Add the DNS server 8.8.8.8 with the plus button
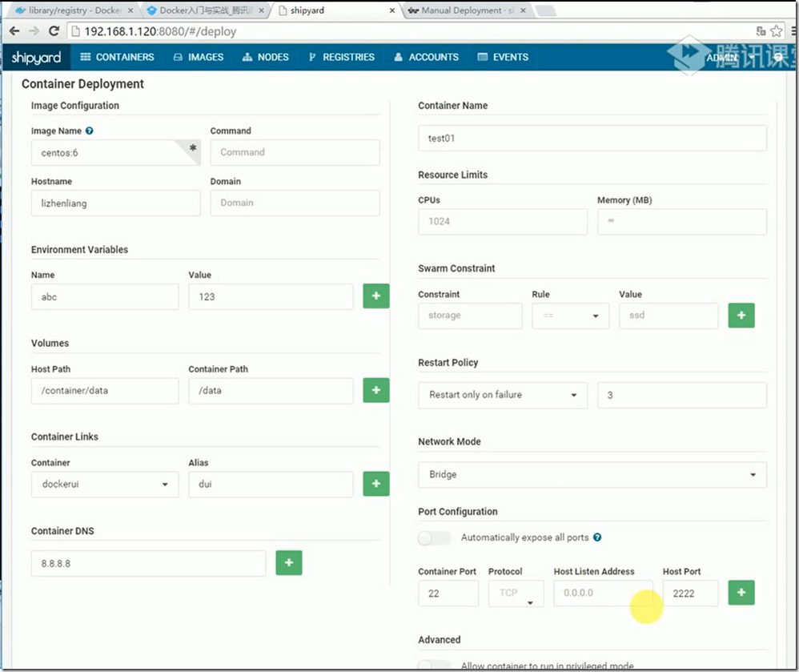Viewport: 799px width, 672px height. tap(289, 563)
